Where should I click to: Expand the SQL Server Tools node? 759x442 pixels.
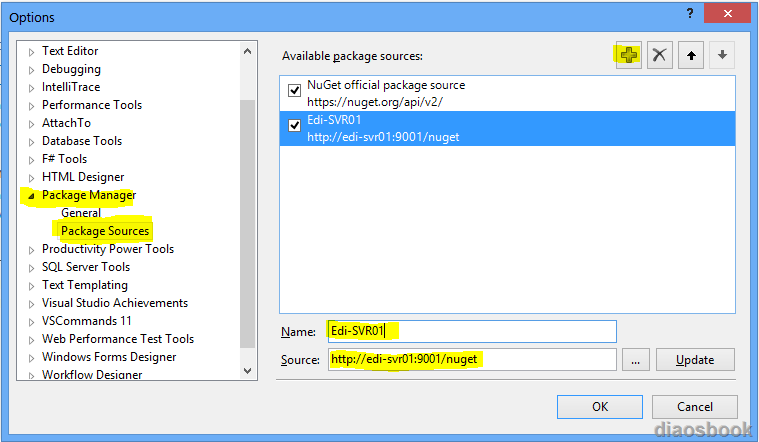pyautogui.click(x=31, y=268)
